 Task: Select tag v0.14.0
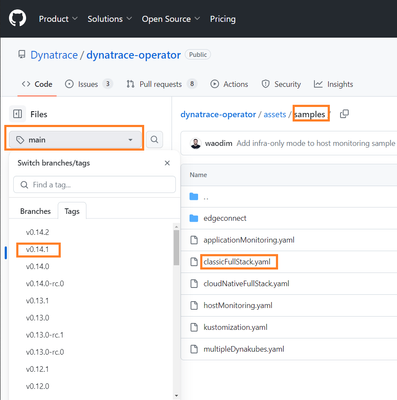(37, 266)
